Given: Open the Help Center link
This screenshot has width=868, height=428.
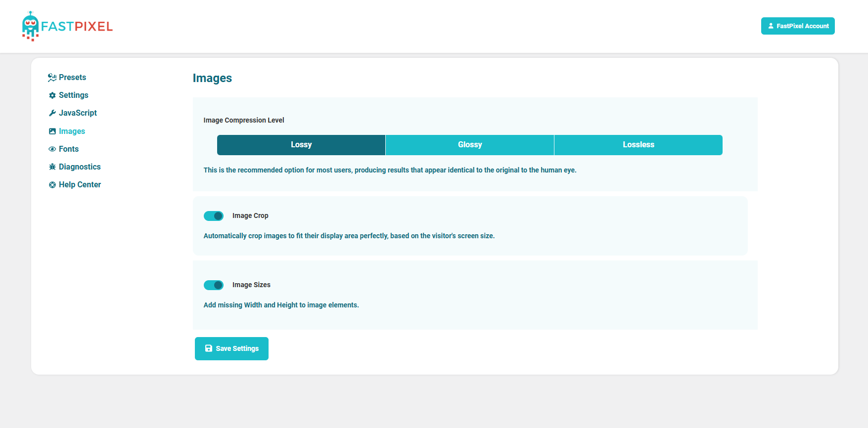Looking at the screenshot, I should click(80, 185).
